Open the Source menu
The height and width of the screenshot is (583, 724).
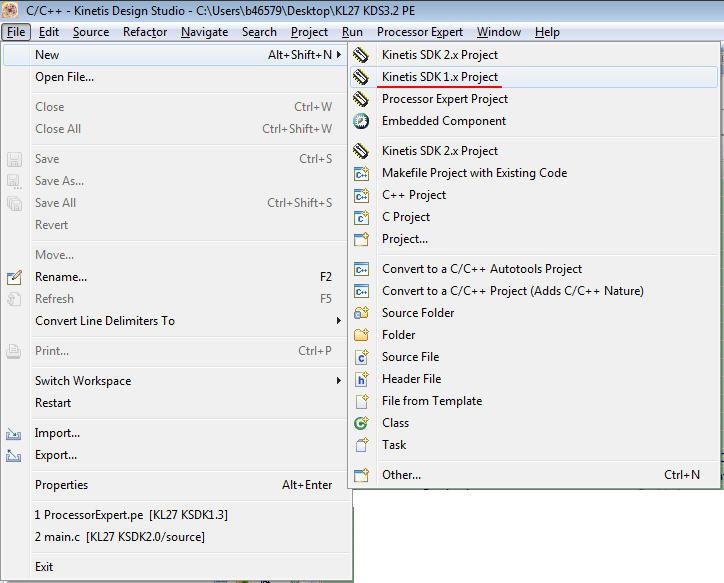(91, 32)
